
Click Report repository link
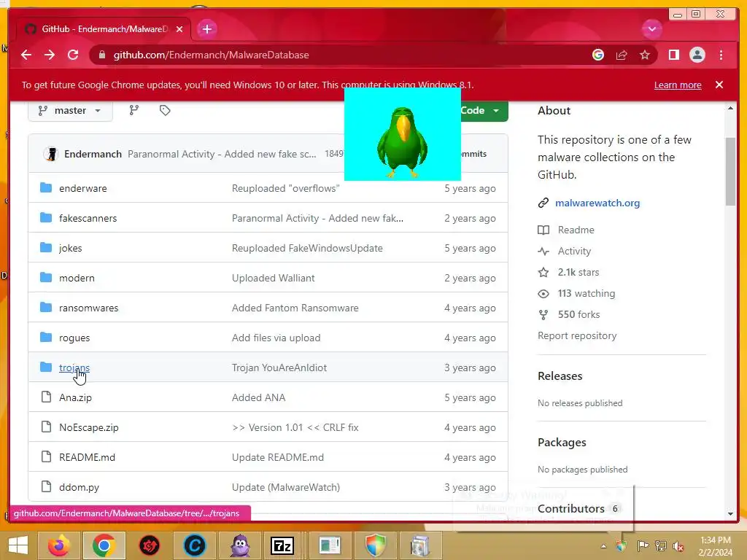click(x=577, y=335)
